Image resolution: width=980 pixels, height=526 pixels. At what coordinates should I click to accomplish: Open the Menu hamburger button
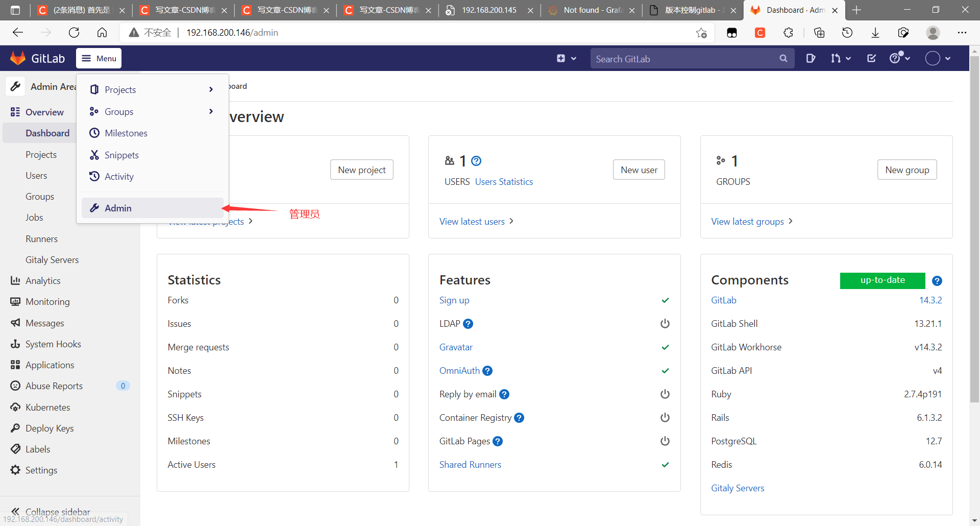(99, 58)
